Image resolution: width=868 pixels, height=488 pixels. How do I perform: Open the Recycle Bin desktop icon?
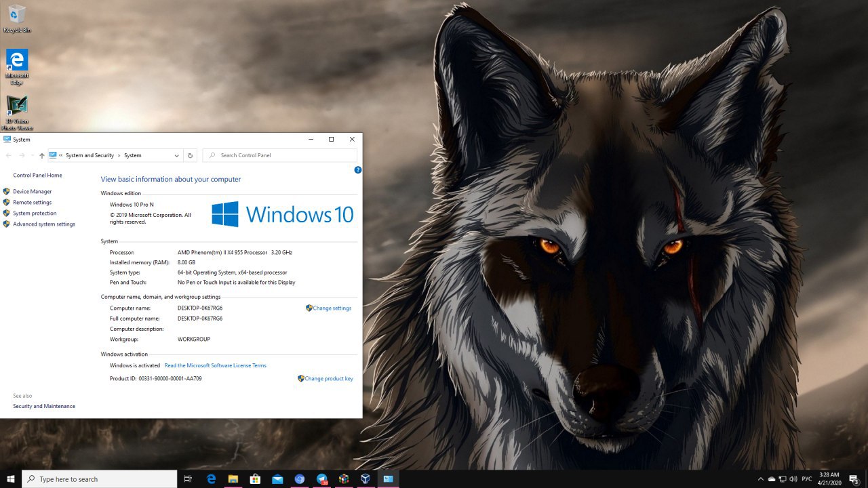[17, 18]
